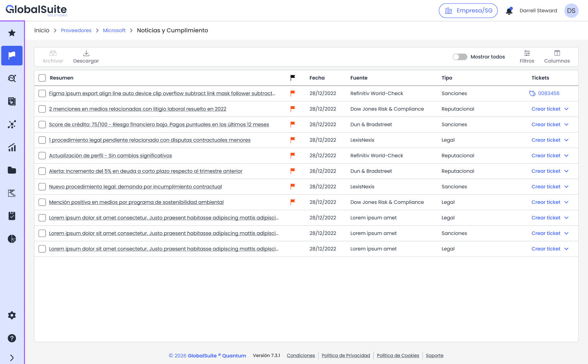Select the Score de crédito row checkbox
This screenshot has width=588, height=364.
pyautogui.click(x=42, y=124)
